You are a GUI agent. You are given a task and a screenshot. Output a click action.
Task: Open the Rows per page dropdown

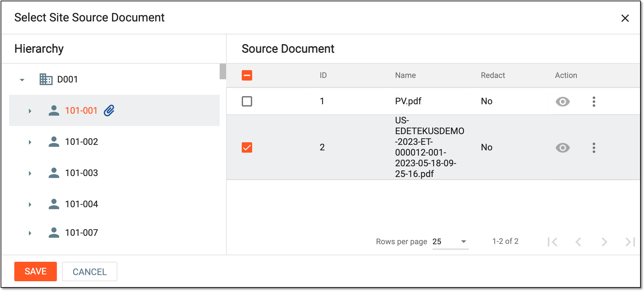tap(450, 242)
